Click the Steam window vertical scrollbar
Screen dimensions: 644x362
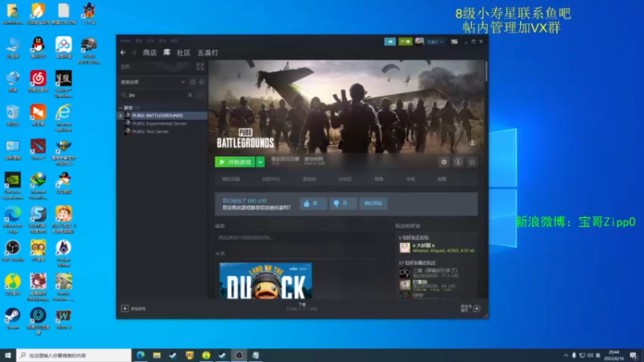coord(486,72)
